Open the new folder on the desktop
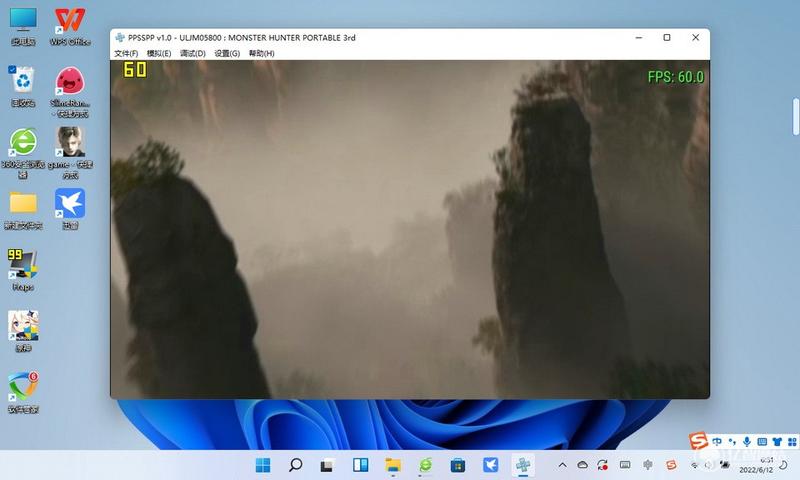Screen dimensions: 800x480 [23, 210]
